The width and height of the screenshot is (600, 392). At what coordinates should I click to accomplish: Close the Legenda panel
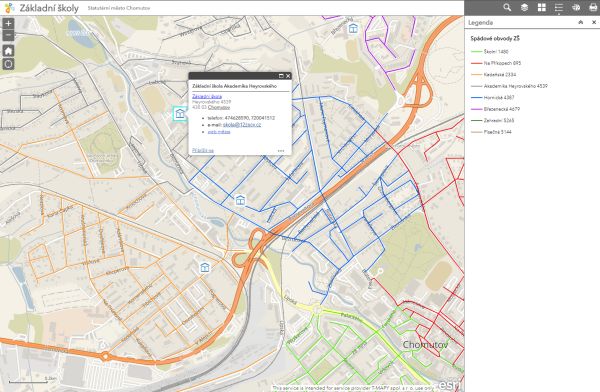(x=594, y=22)
